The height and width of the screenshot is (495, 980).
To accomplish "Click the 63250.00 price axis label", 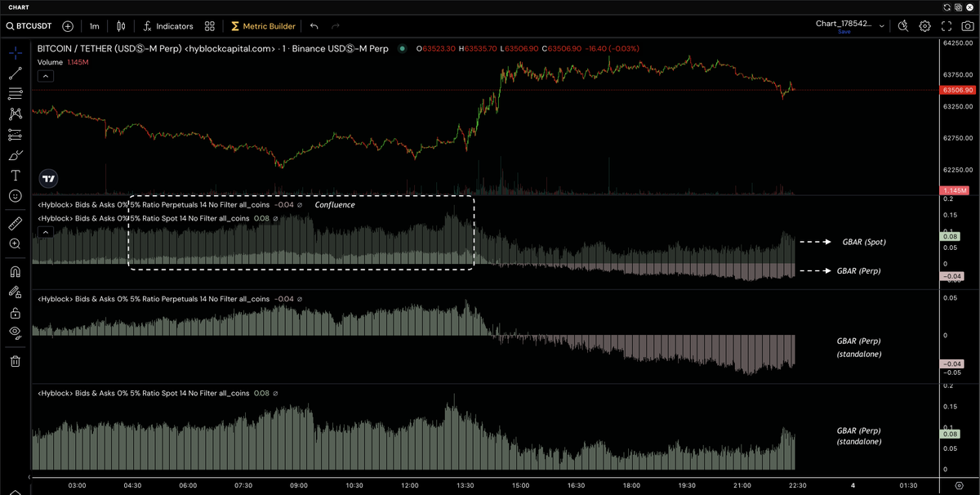I will click(x=956, y=106).
